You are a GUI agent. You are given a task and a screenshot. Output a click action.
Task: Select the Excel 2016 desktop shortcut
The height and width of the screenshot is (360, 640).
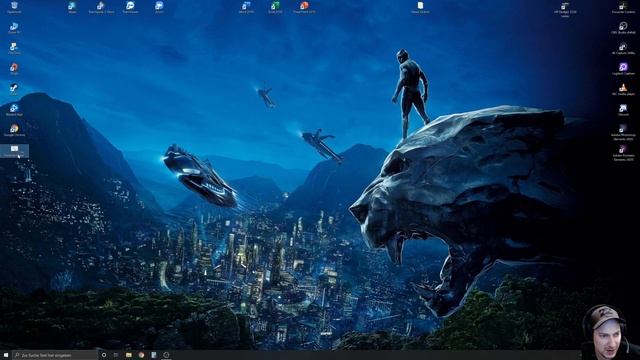tap(275, 7)
